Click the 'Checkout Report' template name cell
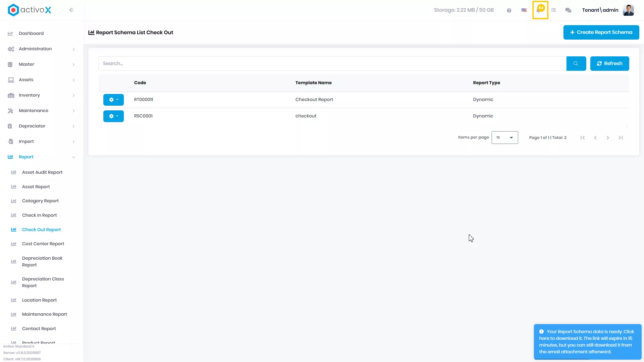The image size is (644, 362). click(x=314, y=100)
